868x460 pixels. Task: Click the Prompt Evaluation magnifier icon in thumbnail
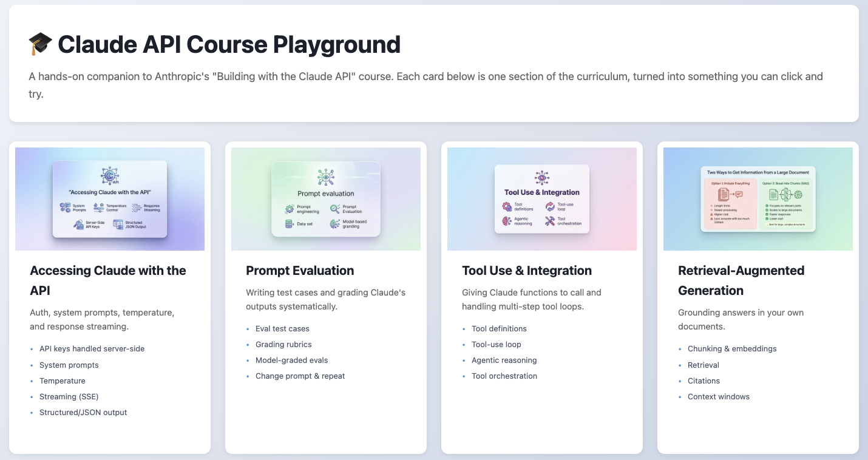(x=335, y=209)
